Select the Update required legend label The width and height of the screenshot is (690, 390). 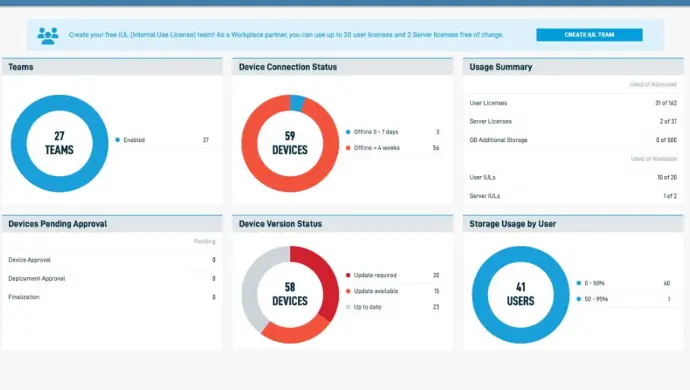[375, 276]
